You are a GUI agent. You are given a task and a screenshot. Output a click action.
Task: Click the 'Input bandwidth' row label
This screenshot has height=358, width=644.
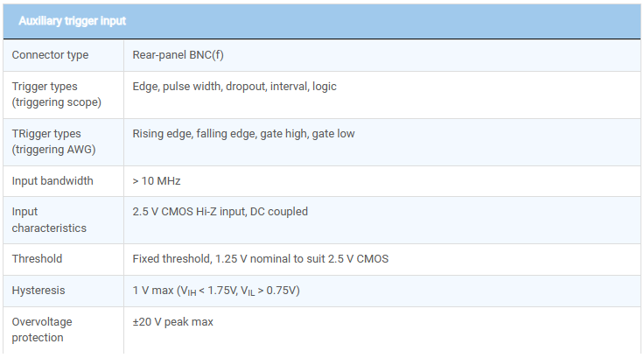(52, 181)
